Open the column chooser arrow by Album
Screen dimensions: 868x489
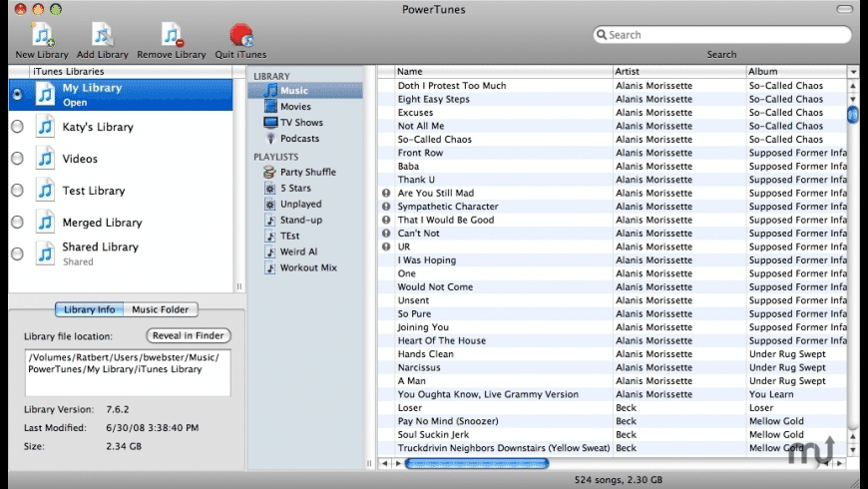coord(853,72)
